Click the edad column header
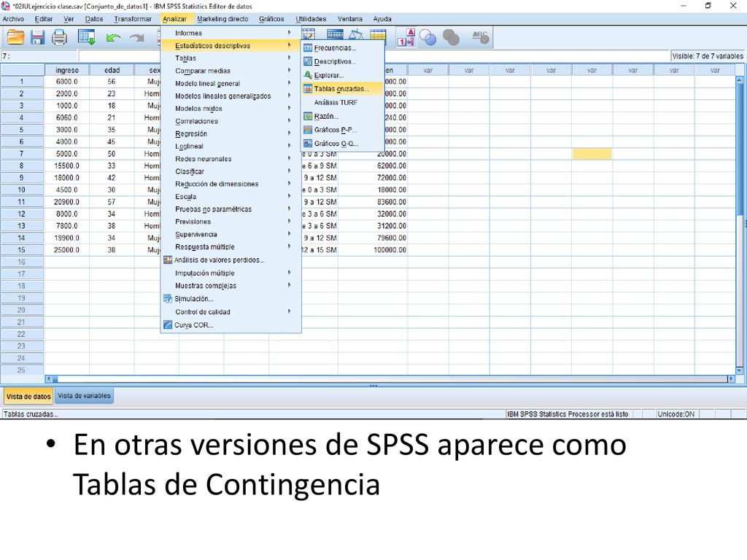747x560 pixels. [112, 70]
